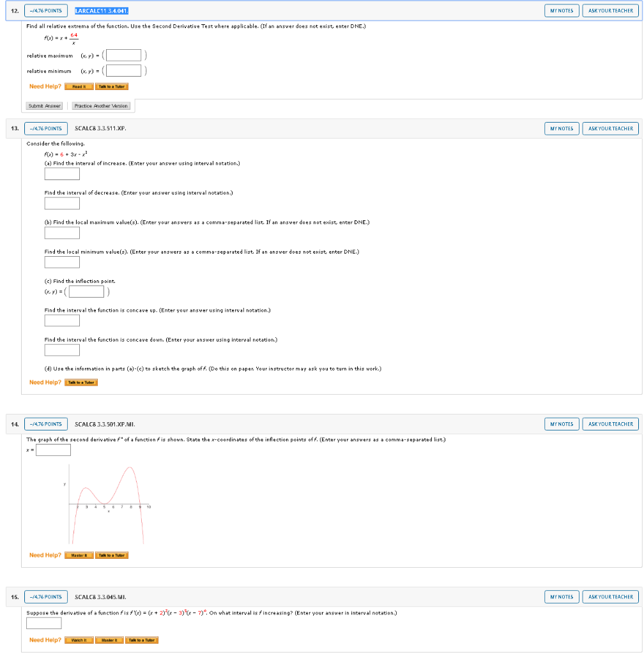Open the Read It help resource
Viewport: 644px width, 654px height.
pyautogui.click(x=79, y=86)
